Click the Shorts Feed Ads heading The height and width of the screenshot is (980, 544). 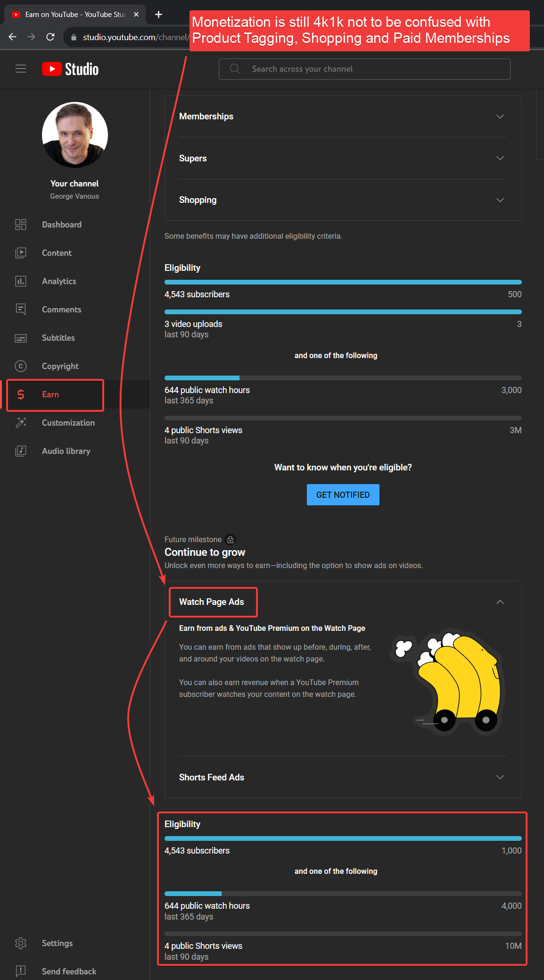click(212, 777)
